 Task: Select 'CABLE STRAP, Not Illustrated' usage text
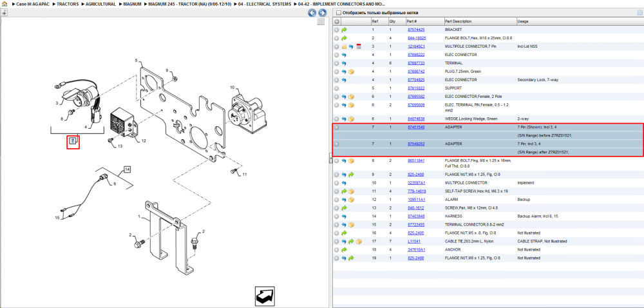542,242
